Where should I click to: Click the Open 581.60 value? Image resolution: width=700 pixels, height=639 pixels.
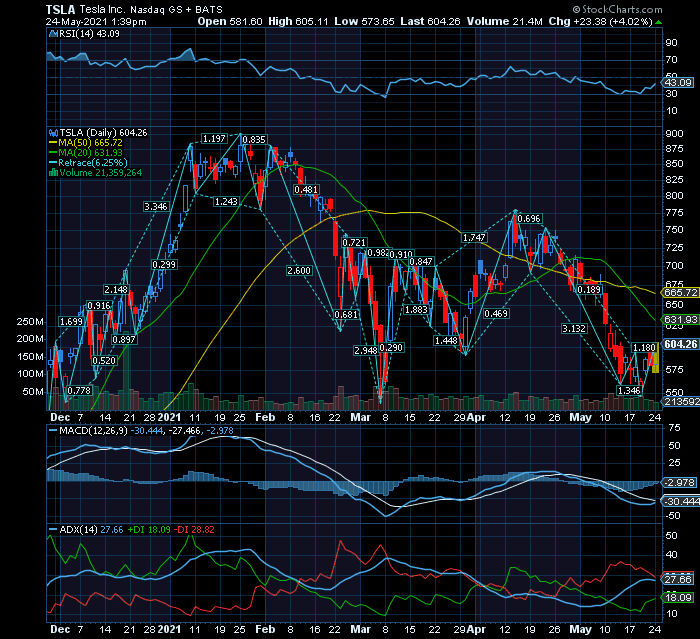tap(230, 21)
